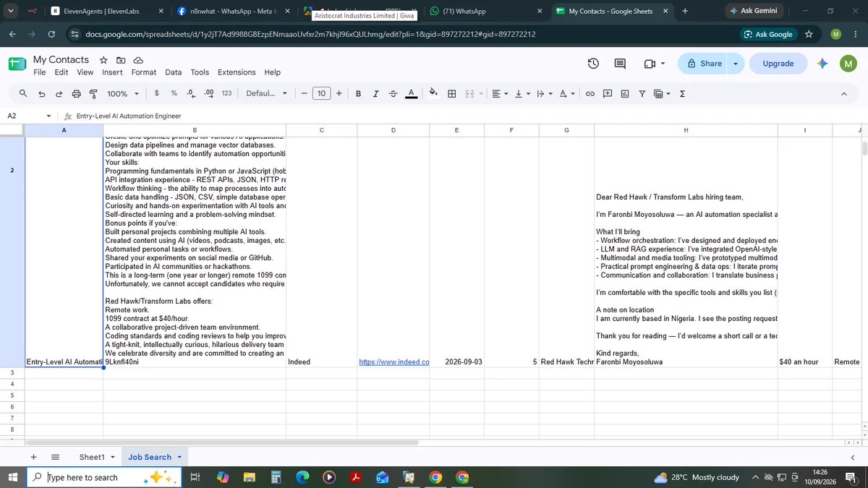Open the functions sigma menu
Image resolution: width=868 pixels, height=488 pixels.
click(682, 93)
